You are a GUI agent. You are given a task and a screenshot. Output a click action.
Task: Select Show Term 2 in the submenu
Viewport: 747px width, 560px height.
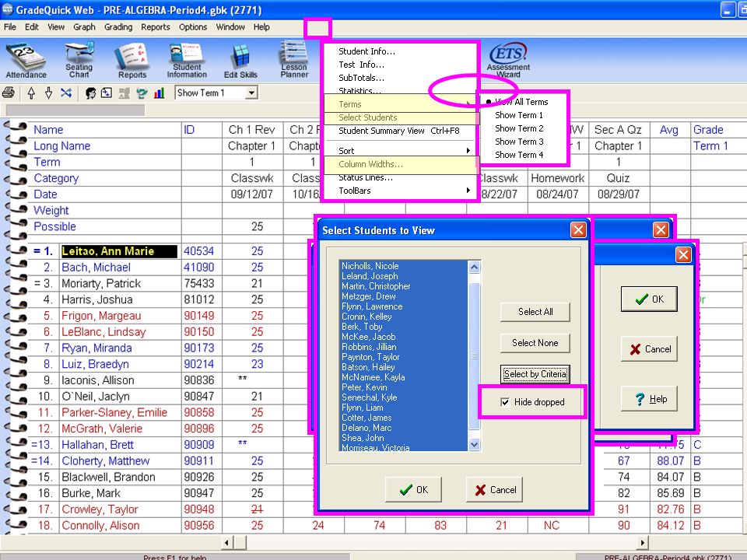(x=519, y=128)
